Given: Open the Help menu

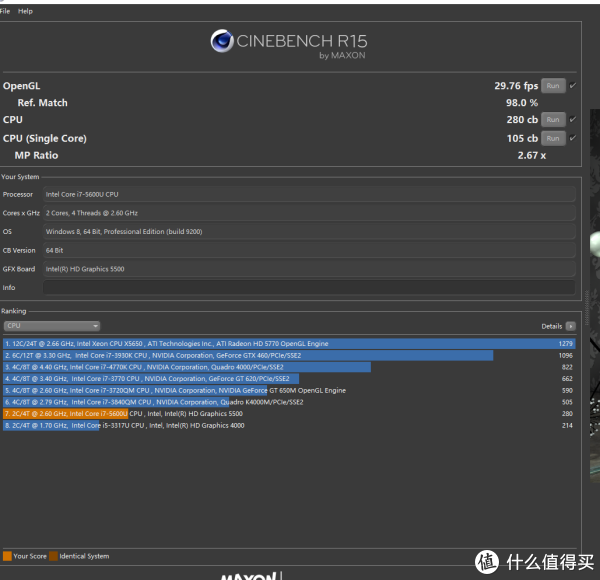Looking at the screenshot, I should tap(25, 11).
